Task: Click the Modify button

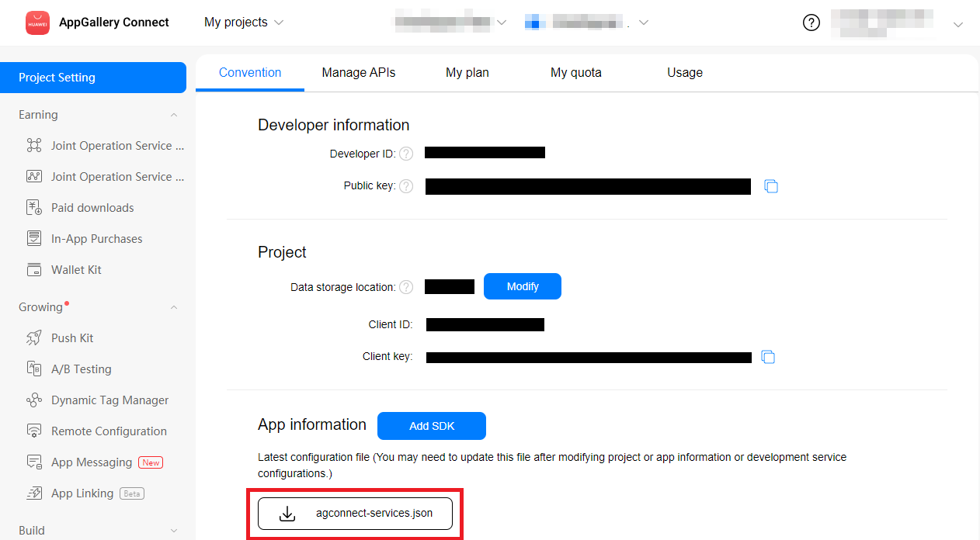Action: click(x=522, y=286)
